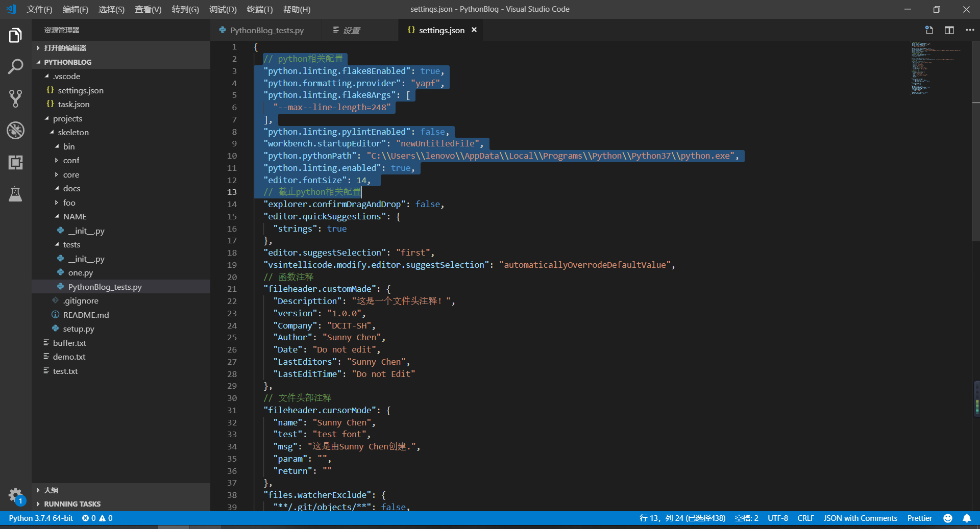Viewport: 980px width, 529px height.
Task: Open demo.txt file
Action: (121, 357)
